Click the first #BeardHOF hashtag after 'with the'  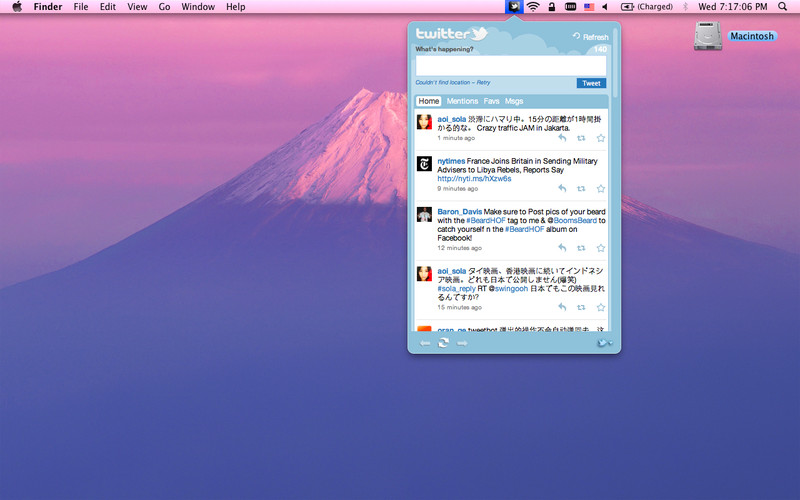pyautogui.click(x=486, y=220)
